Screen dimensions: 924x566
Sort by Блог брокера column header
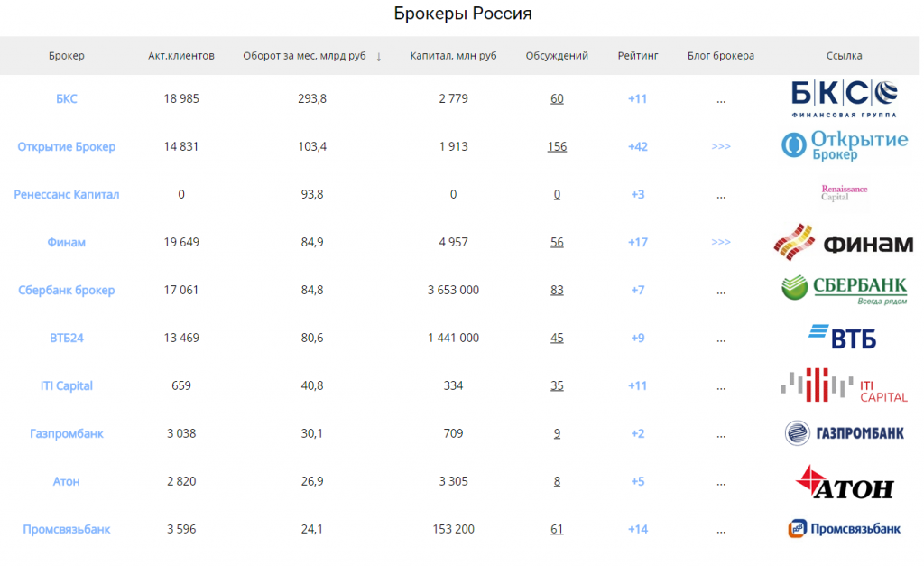721,55
